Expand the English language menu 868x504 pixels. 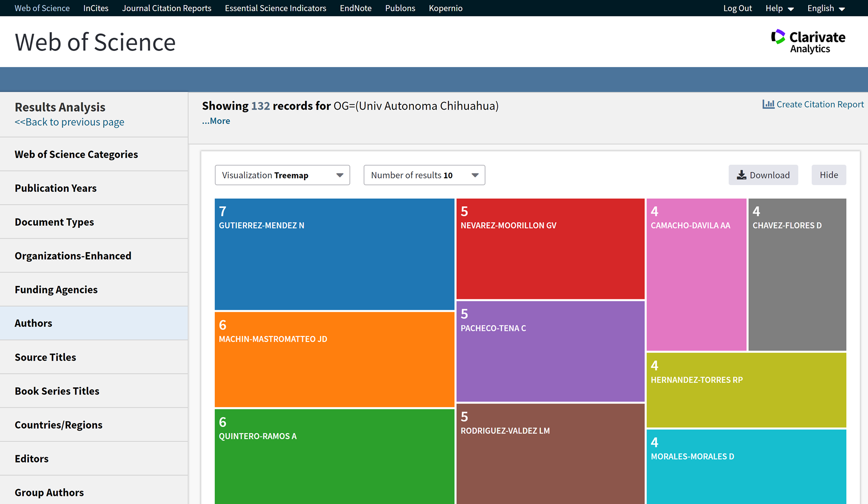826,8
